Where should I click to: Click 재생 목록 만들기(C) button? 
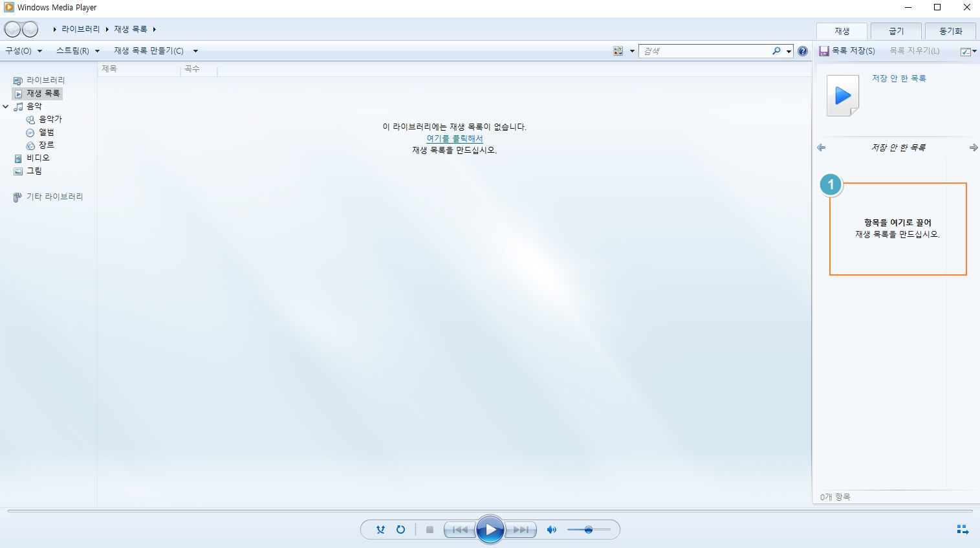point(149,50)
